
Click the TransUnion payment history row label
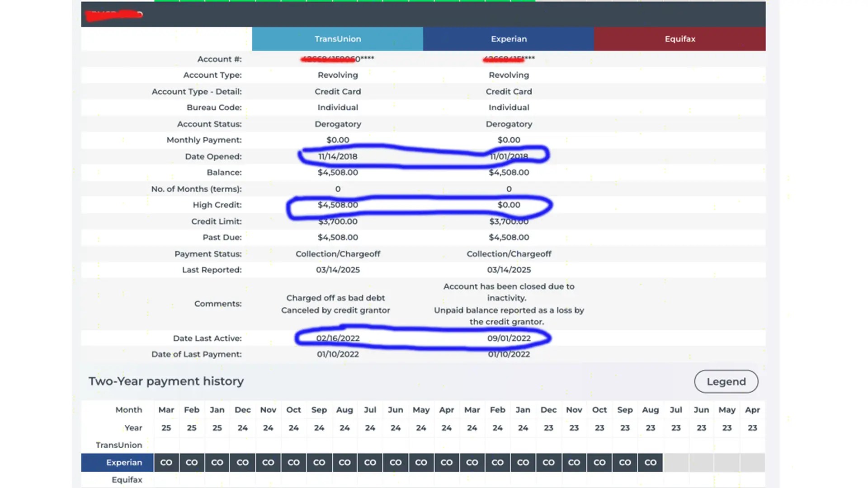tap(119, 446)
